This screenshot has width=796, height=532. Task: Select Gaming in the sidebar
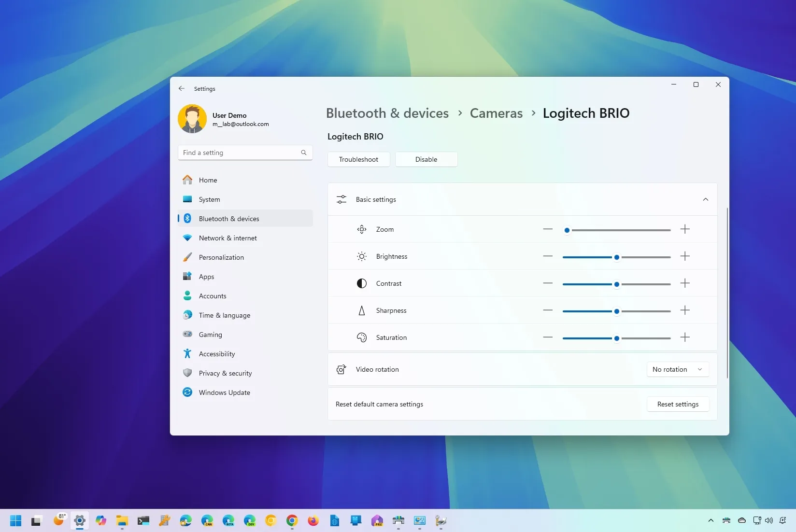click(x=210, y=334)
